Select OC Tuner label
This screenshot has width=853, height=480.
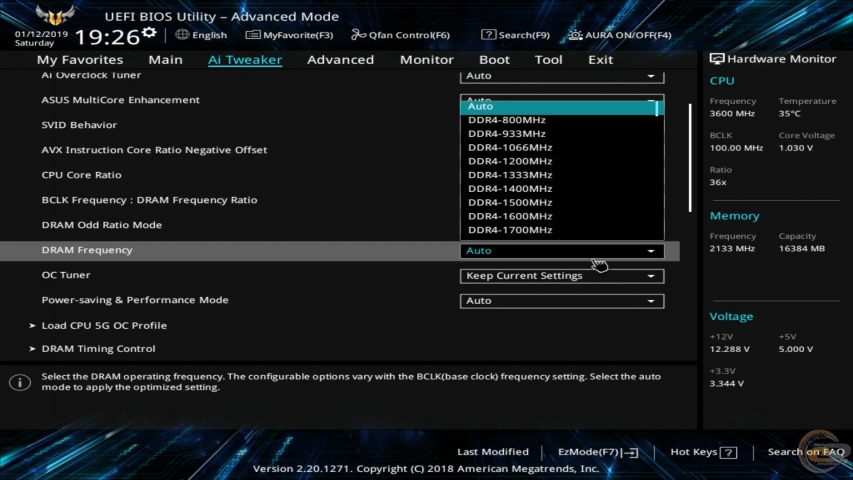(66, 275)
